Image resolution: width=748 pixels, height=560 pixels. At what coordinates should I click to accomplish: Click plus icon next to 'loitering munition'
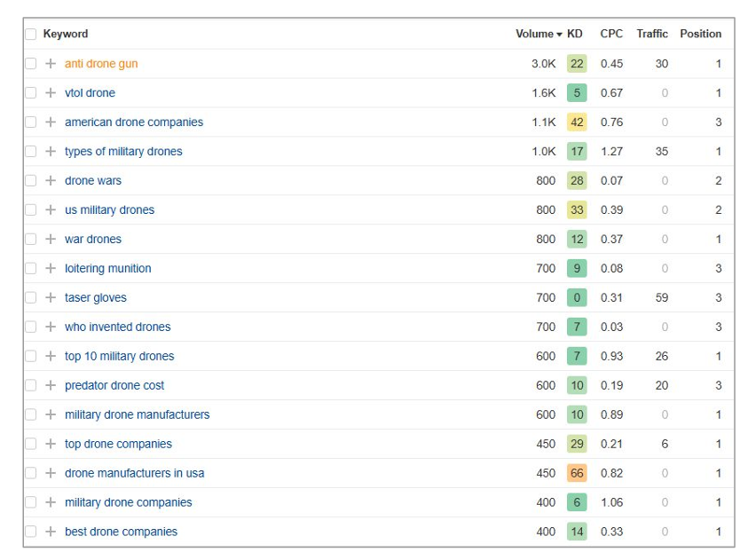(51, 269)
